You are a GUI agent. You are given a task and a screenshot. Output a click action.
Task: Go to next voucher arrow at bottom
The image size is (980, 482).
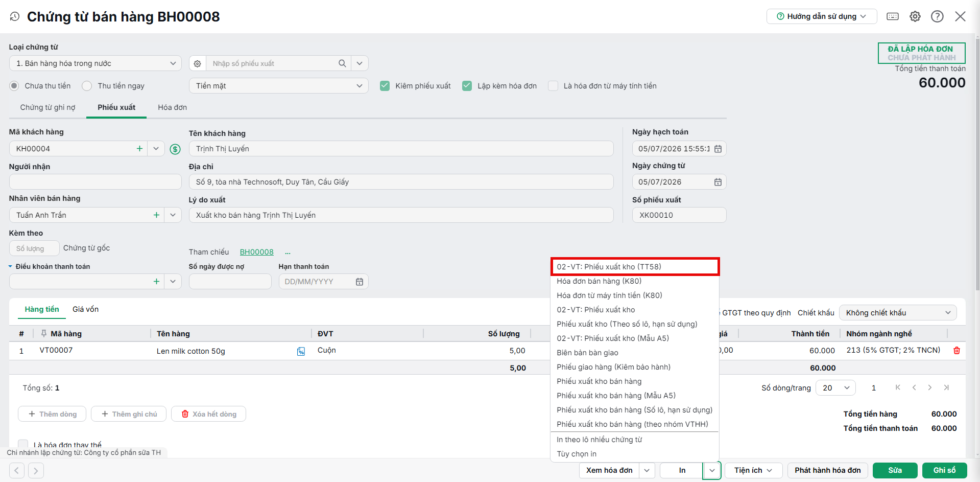coord(36,470)
